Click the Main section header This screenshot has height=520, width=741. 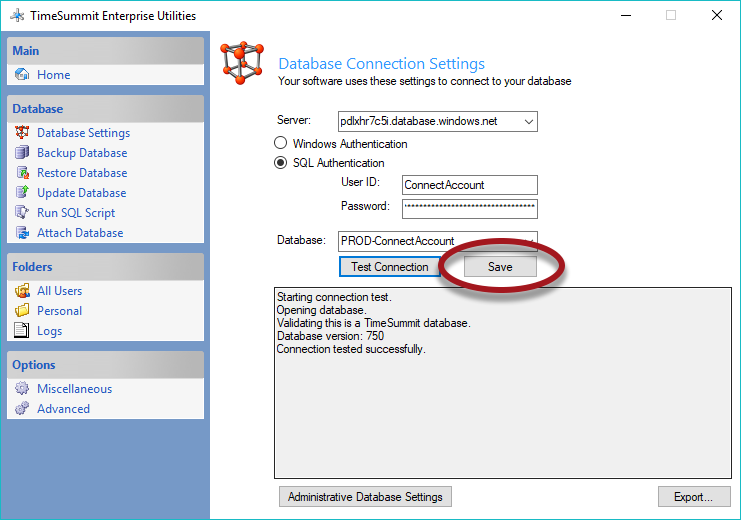105,51
